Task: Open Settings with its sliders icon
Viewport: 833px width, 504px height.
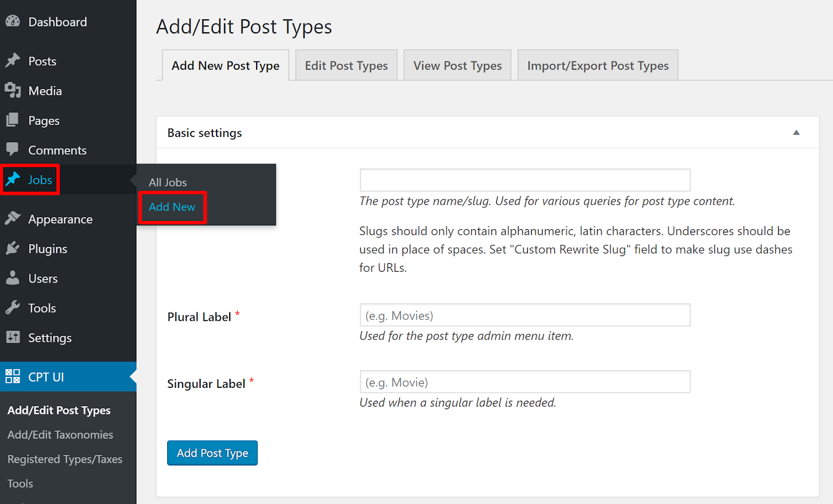Action: tap(13, 337)
